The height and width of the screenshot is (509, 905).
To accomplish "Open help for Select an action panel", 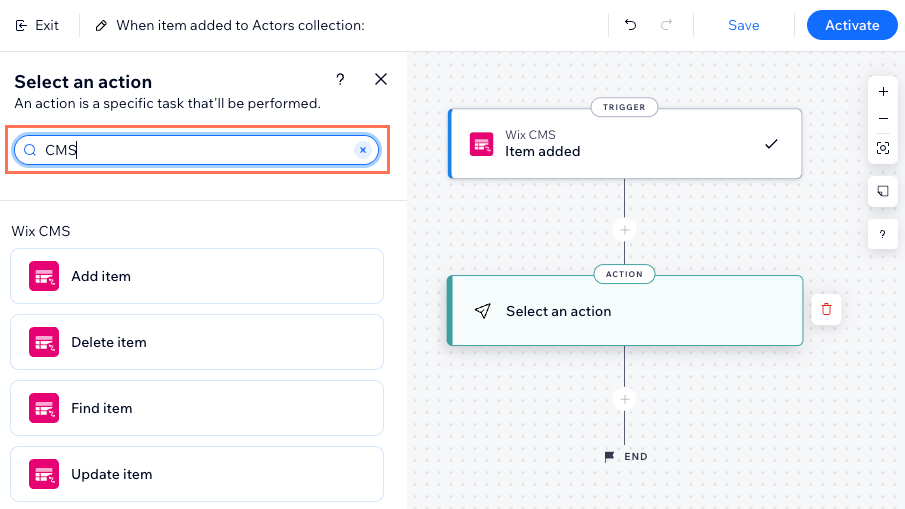I will pyautogui.click(x=341, y=79).
